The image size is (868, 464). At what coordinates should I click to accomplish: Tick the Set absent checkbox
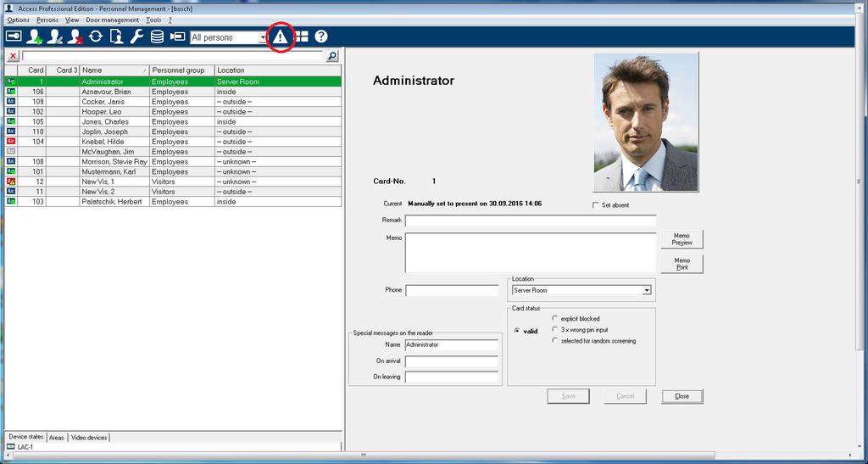point(596,205)
